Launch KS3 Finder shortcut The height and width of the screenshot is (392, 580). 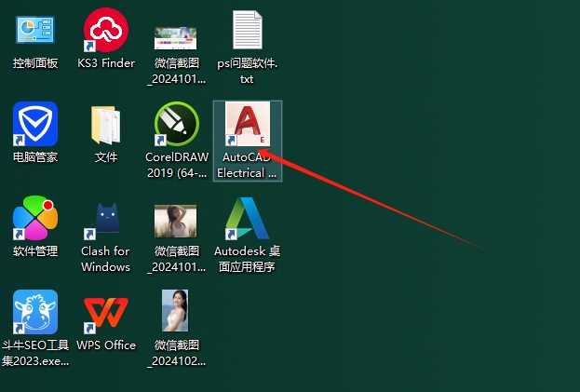(106, 30)
